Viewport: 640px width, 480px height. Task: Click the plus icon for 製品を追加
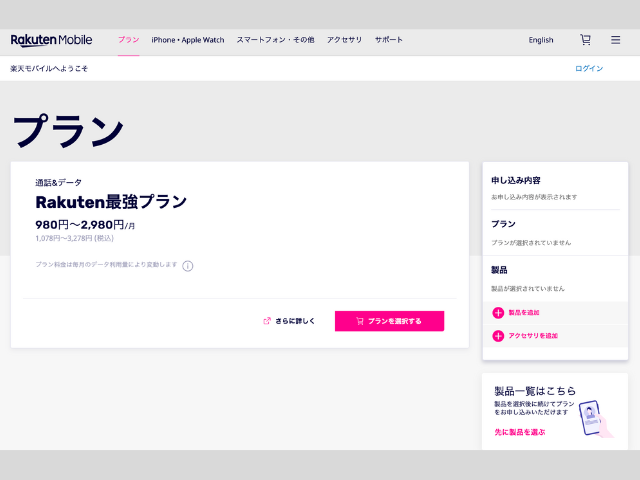[498, 313]
